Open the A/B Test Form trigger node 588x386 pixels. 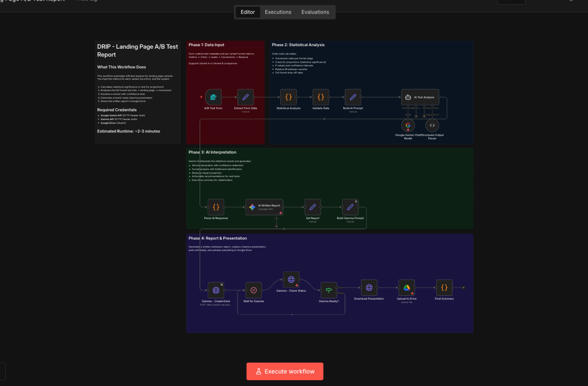tap(213, 97)
